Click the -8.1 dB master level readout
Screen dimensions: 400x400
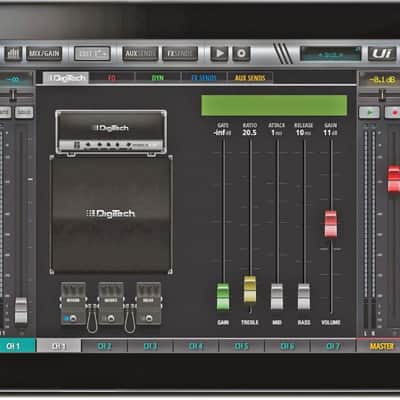(x=382, y=80)
